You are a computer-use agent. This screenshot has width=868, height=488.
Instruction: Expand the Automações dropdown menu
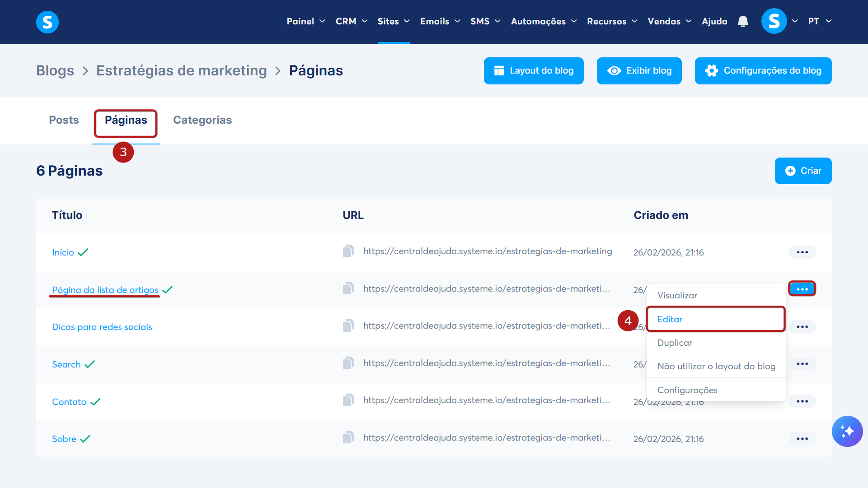[544, 21]
